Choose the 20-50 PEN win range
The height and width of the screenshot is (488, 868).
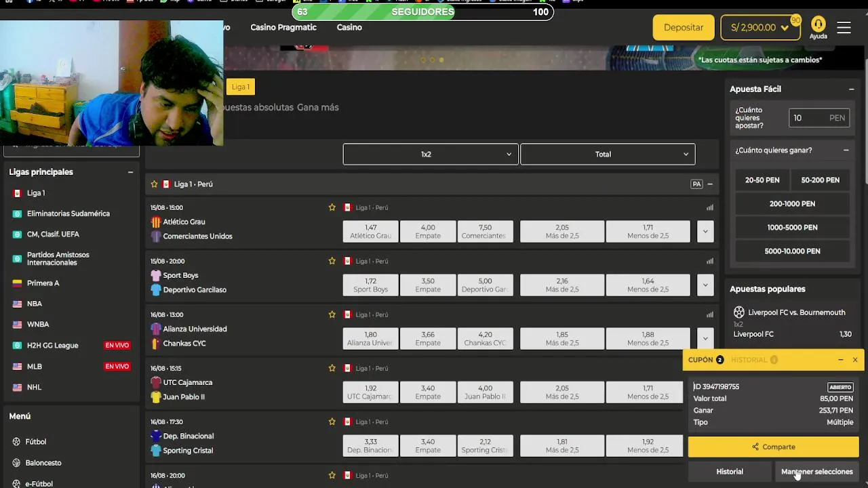click(x=762, y=180)
